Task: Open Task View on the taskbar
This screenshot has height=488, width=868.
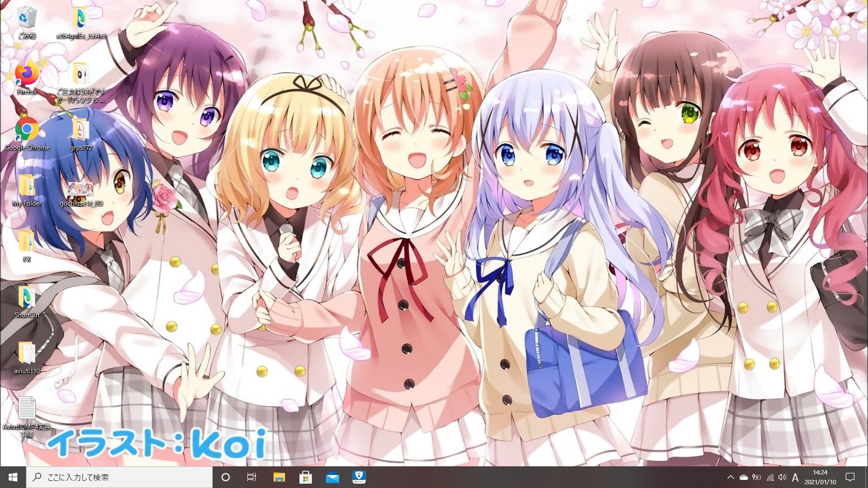Action: [x=252, y=477]
